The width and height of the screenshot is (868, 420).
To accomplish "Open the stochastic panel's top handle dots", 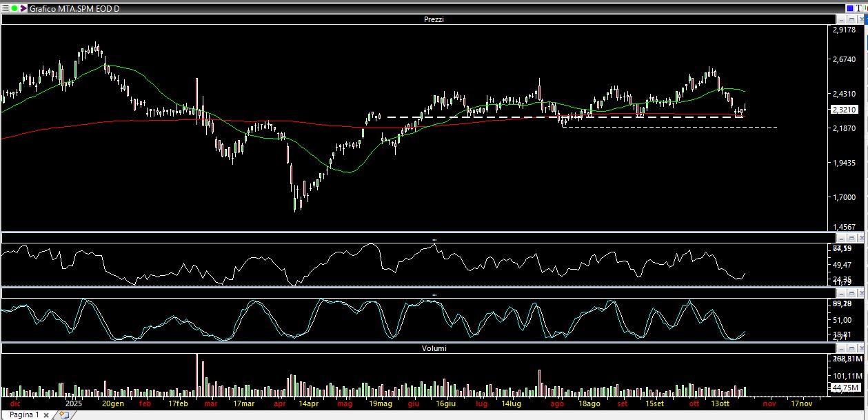I will (434, 294).
